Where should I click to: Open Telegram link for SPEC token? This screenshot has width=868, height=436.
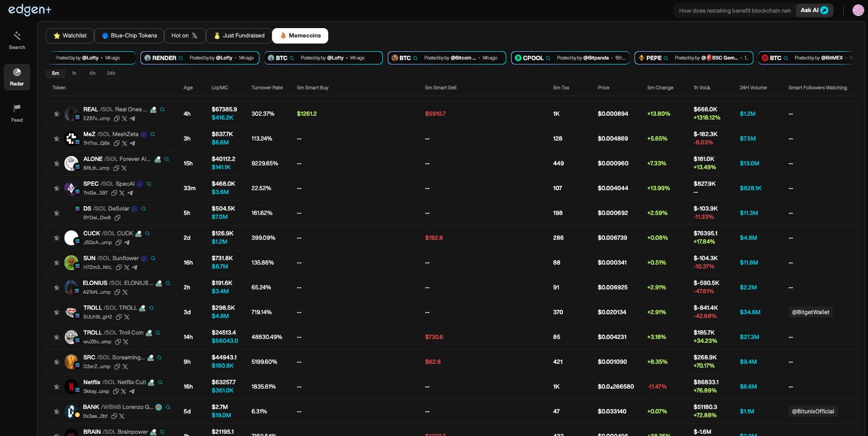coord(130,193)
